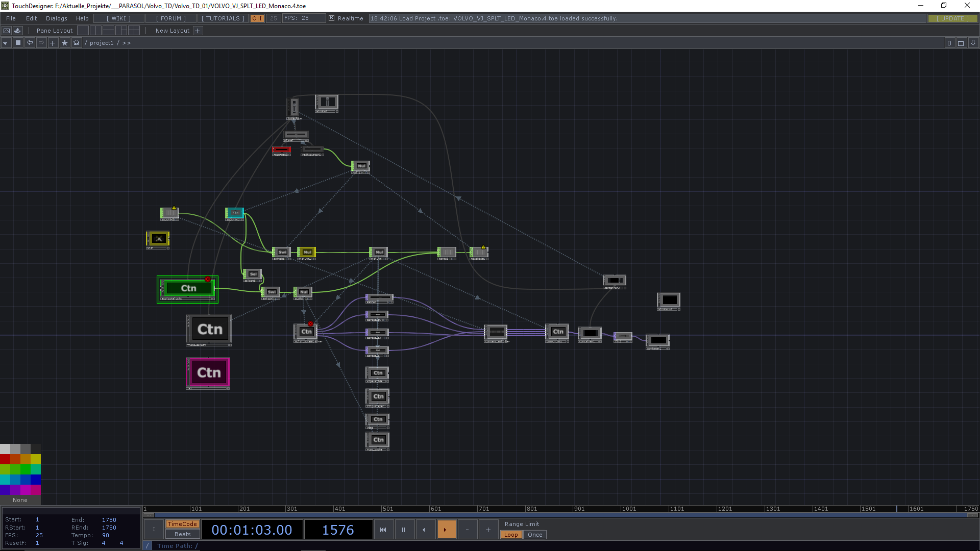This screenshot has height=551, width=980.
Task: Click the back arrow in the path bar
Action: (30, 43)
